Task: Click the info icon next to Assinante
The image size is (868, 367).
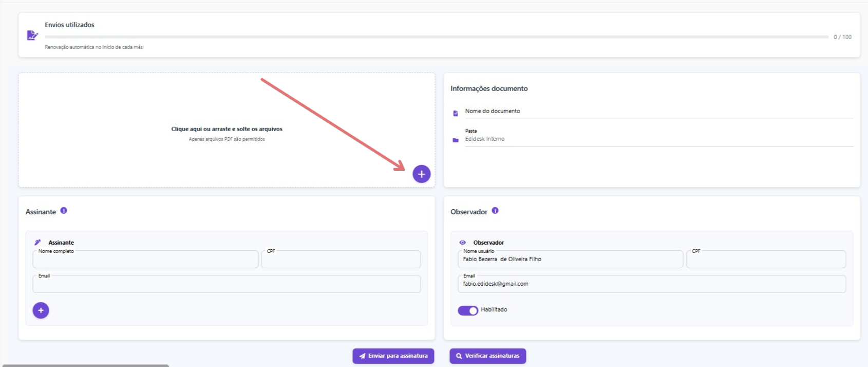Action: [64, 211]
